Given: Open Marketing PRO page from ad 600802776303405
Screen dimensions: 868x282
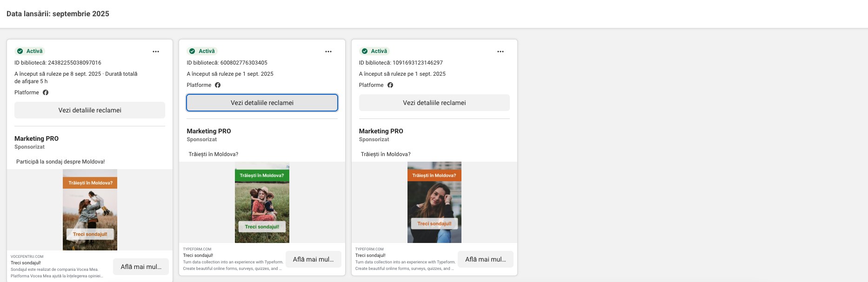Looking at the screenshot, I should [x=209, y=131].
